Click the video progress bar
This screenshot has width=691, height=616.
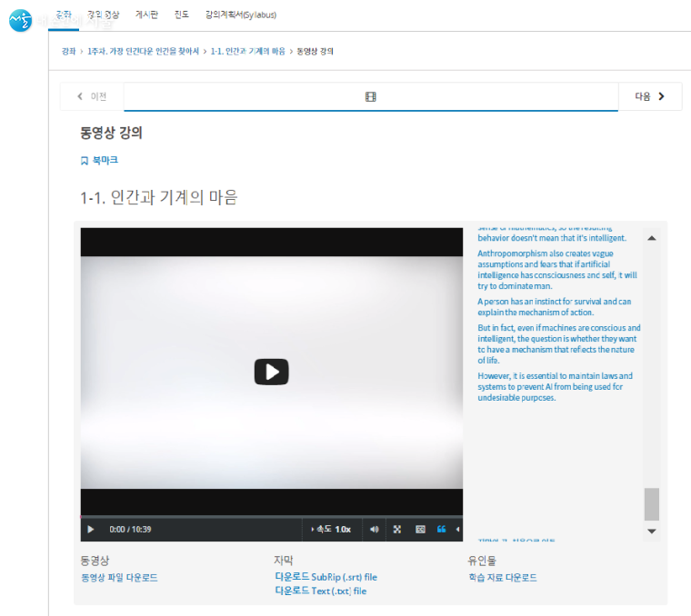click(x=271, y=516)
